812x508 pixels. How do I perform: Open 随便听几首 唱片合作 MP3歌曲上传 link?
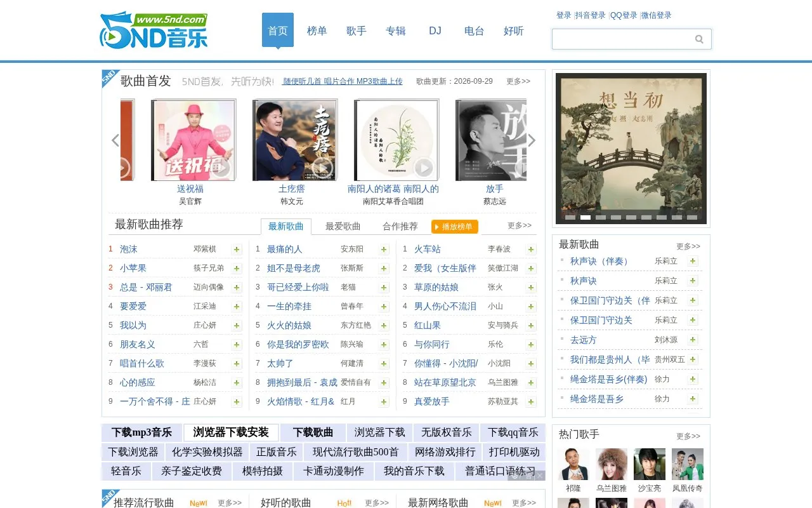pos(343,81)
